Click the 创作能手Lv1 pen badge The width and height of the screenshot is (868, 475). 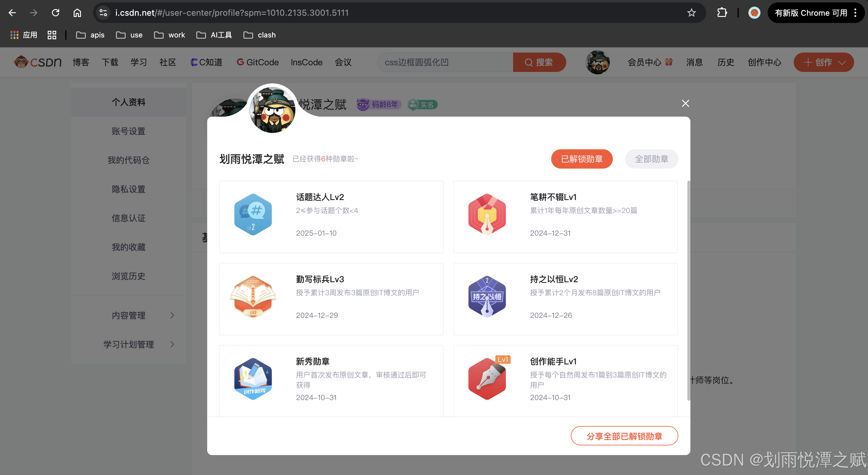487,379
